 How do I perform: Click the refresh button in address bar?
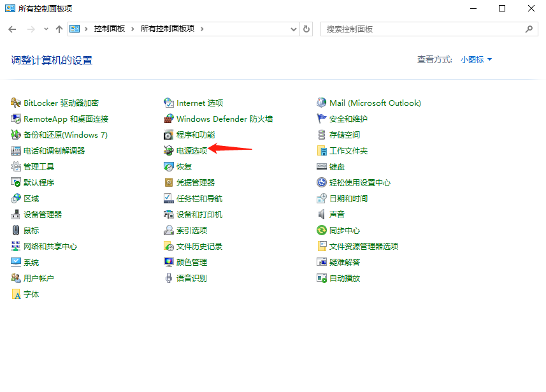pos(306,28)
